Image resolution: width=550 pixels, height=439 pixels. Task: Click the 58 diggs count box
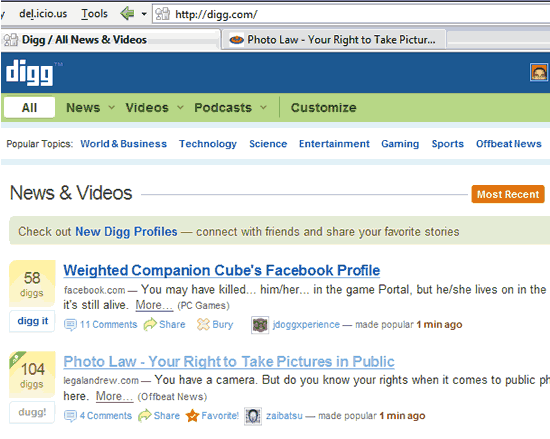32,283
